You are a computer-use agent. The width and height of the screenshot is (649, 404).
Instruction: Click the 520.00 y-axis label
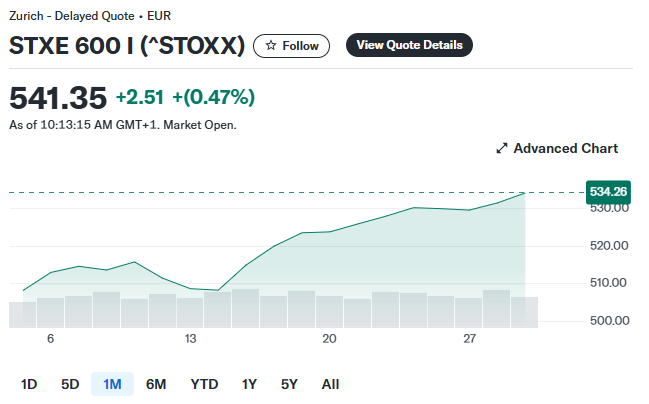pos(608,245)
